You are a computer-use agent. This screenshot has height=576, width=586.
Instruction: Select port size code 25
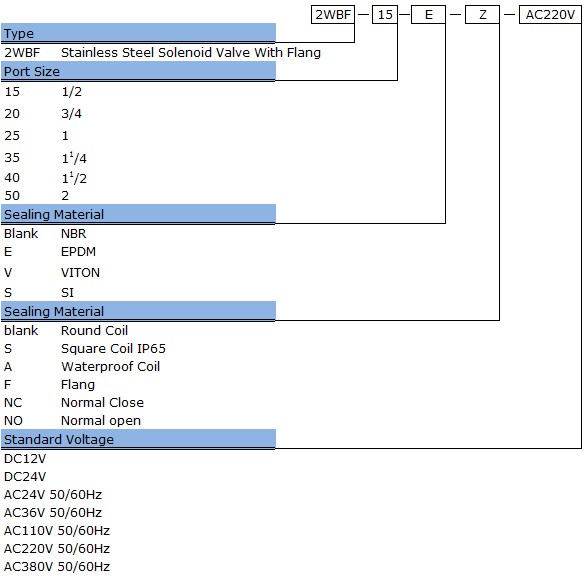coord(12,135)
